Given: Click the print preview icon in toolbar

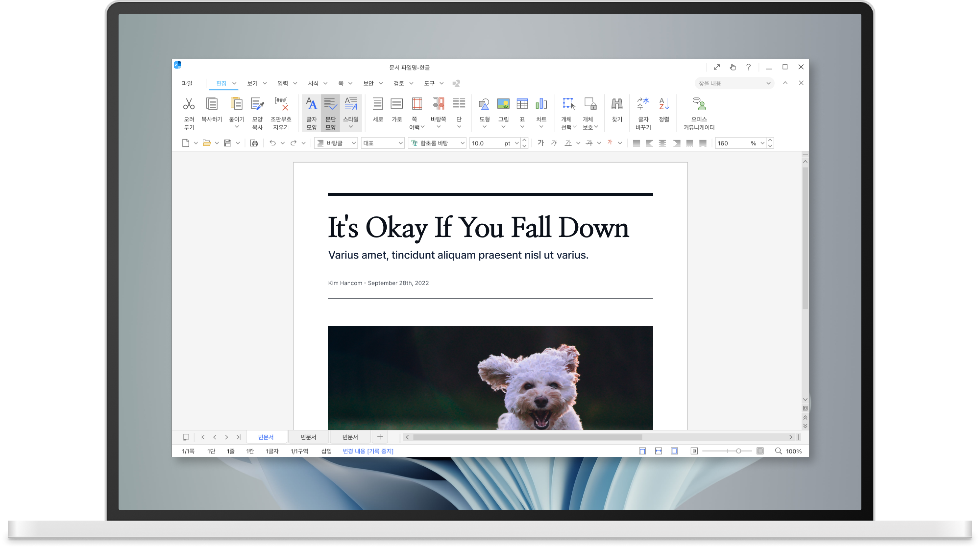Looking at the screenshot, I should (x=254, y=143).
